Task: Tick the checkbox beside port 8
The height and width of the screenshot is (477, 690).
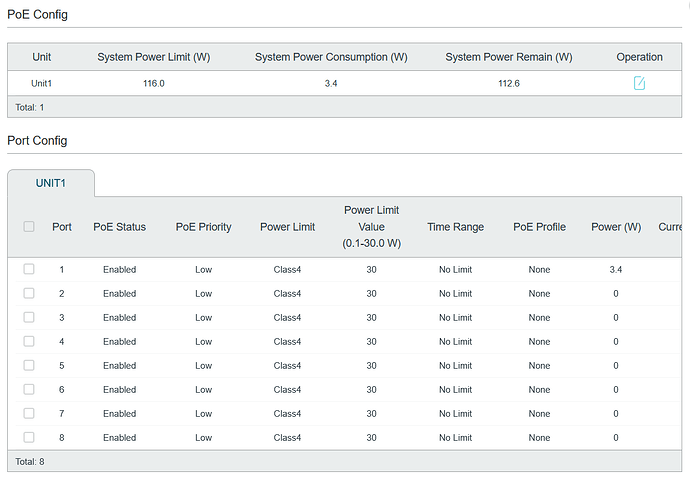Action: [29, 437]
